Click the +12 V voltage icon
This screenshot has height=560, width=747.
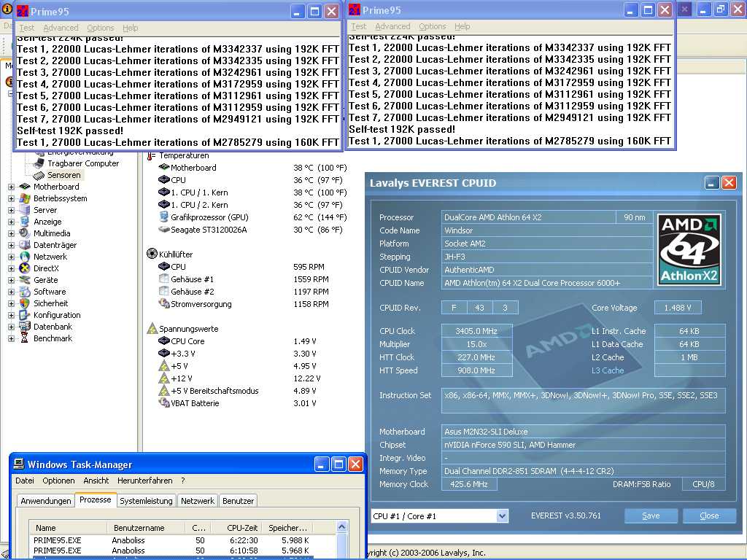(x=164, y=378)
